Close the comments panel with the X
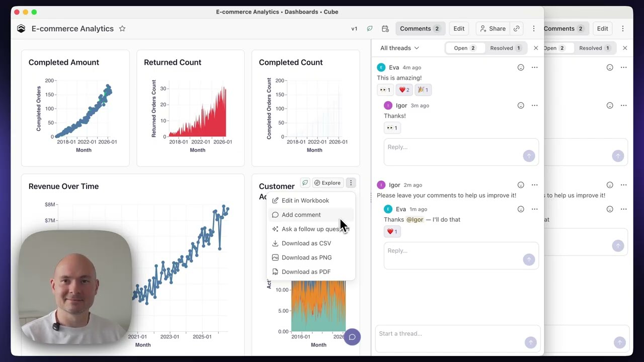 pos(536,48)
